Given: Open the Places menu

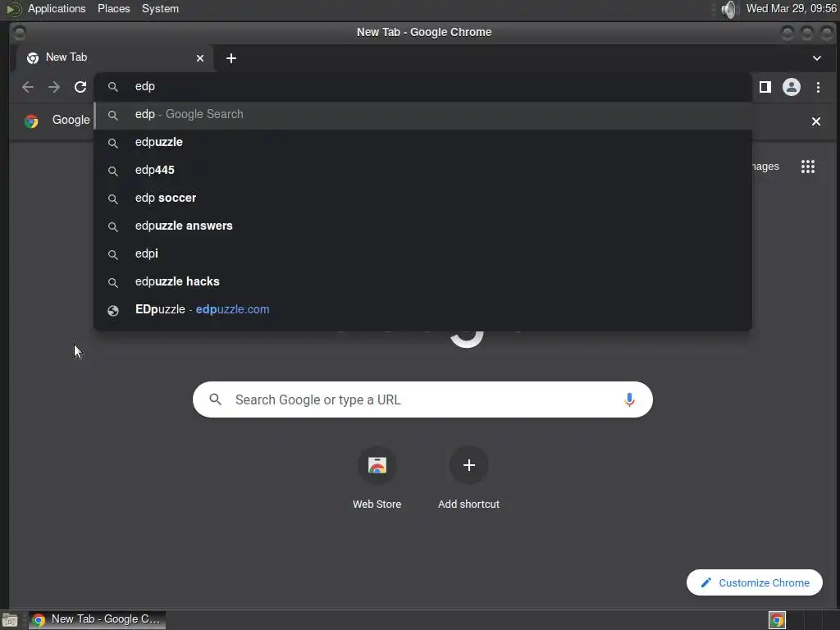Looking at the screenshot, I should click(113, 8).
